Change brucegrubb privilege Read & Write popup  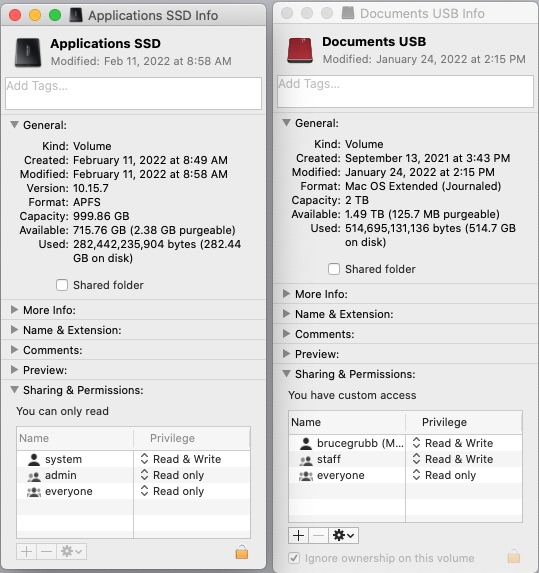453,443
